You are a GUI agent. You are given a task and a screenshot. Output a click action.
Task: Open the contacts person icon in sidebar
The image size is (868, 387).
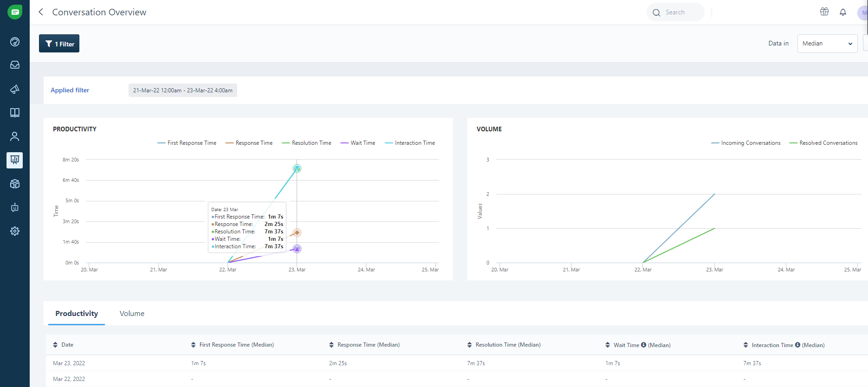click(x=15, y=136)
